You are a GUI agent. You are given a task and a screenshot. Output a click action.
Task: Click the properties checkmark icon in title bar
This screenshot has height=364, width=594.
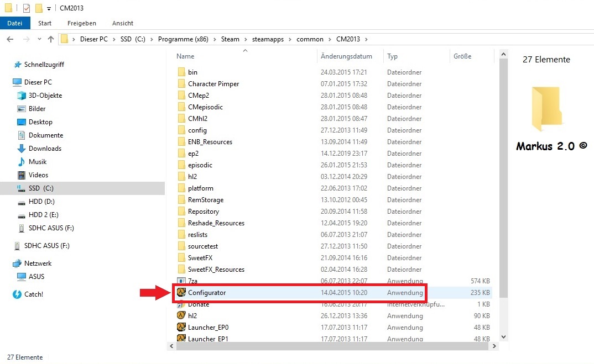(x=26, y=8)
